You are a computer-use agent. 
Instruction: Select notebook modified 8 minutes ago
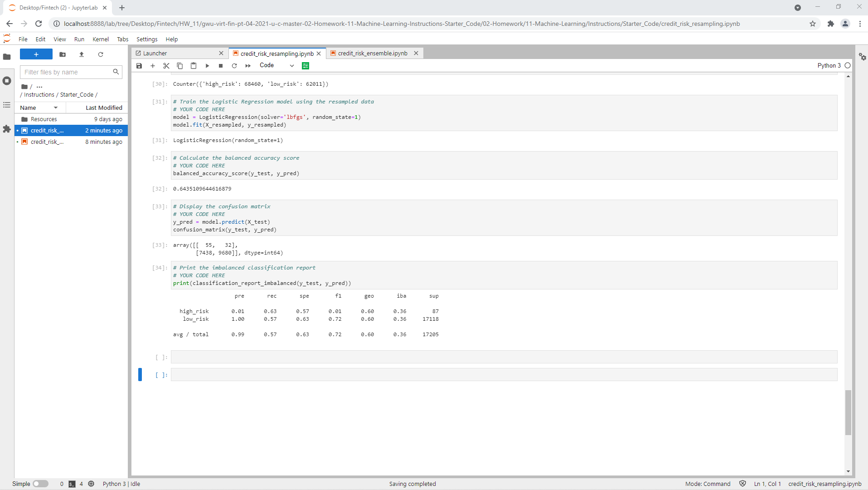(71, 142)
